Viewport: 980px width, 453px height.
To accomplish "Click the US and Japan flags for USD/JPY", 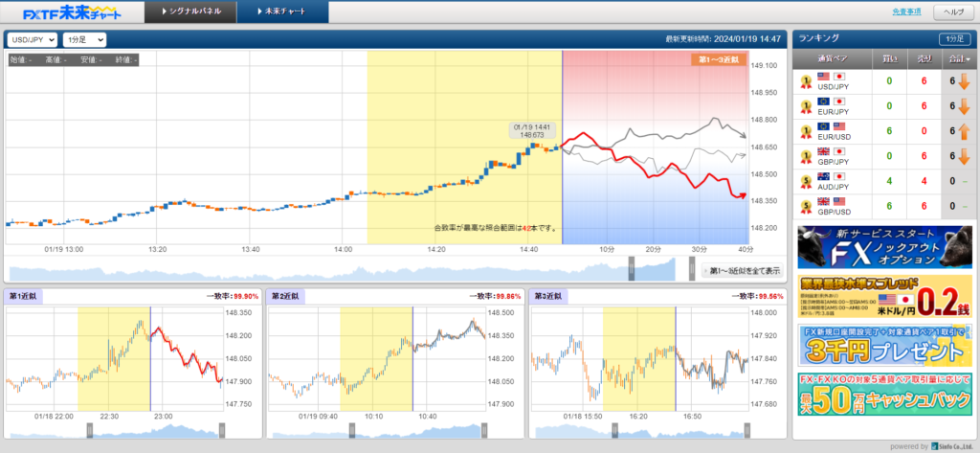I will pyautogui.click(x=832, y=77).
